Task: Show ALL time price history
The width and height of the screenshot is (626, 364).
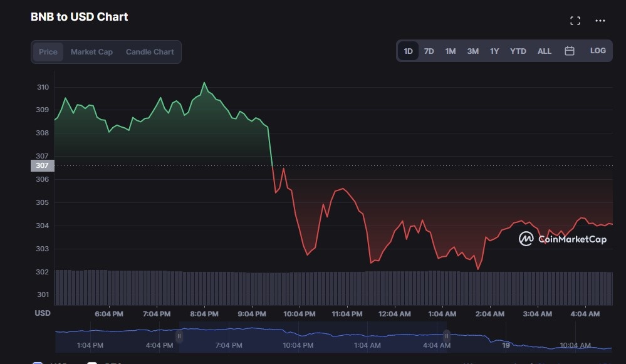Action: tap(545, 51)
